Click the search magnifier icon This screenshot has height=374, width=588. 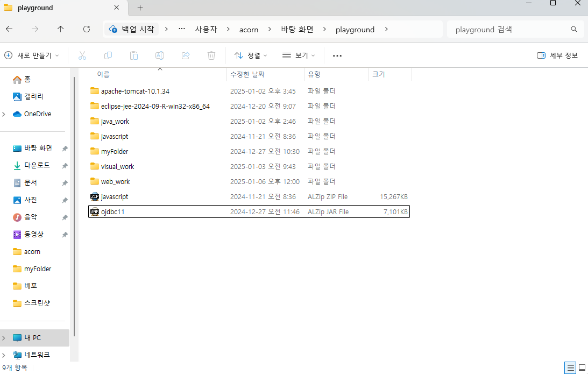[x=574, y=29]
